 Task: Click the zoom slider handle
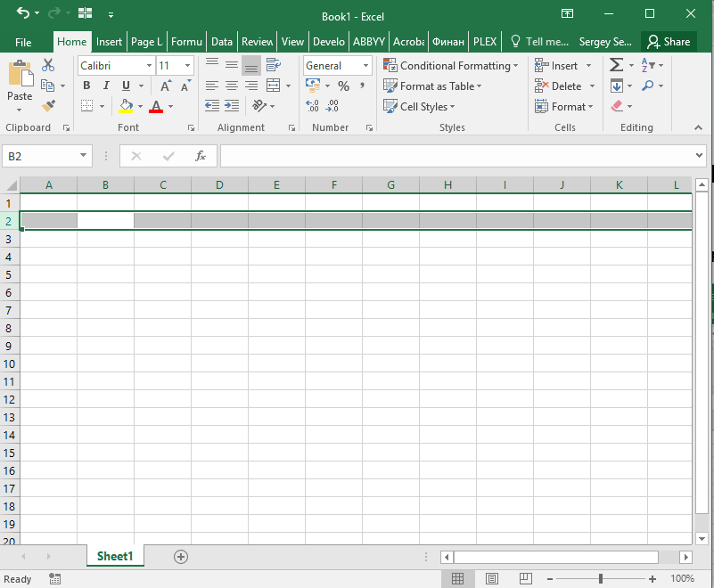point(601,578)
